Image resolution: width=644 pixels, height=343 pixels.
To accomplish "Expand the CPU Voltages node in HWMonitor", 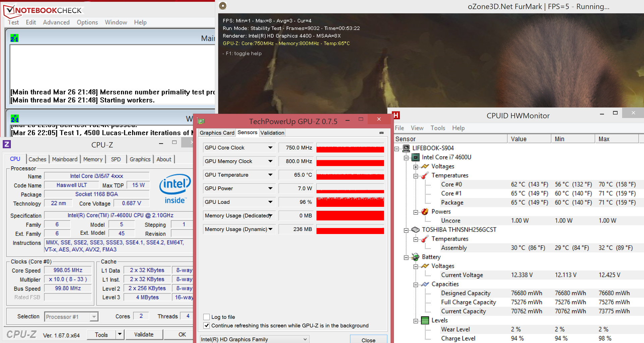I will (416, 167).
